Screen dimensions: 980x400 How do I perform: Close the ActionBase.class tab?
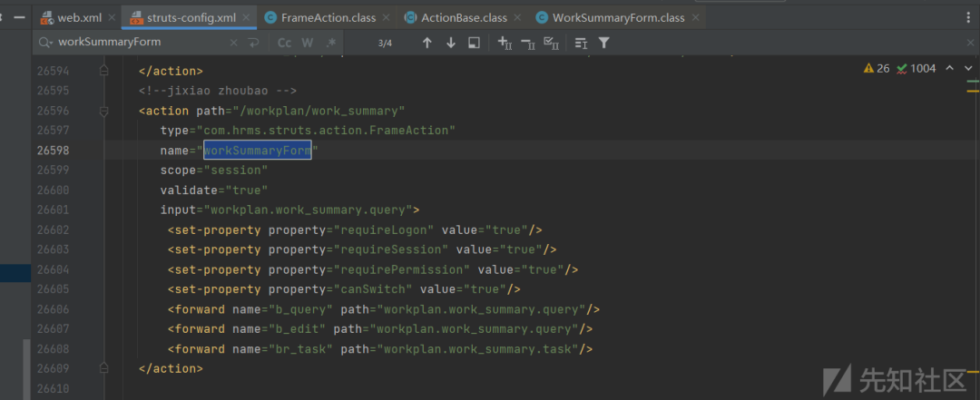pyautogui.click(x=517, y=18)
